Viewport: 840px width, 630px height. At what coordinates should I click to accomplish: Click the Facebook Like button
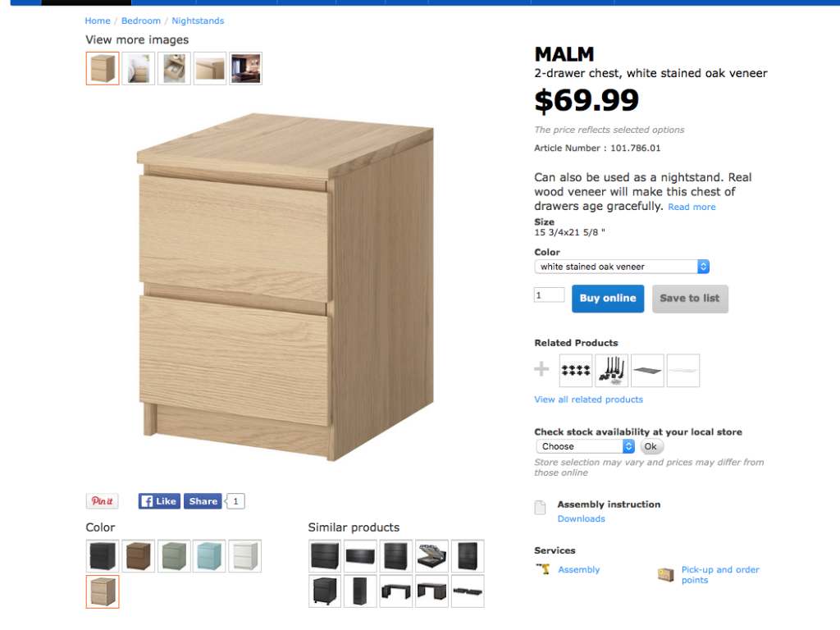tap(158, 501)
